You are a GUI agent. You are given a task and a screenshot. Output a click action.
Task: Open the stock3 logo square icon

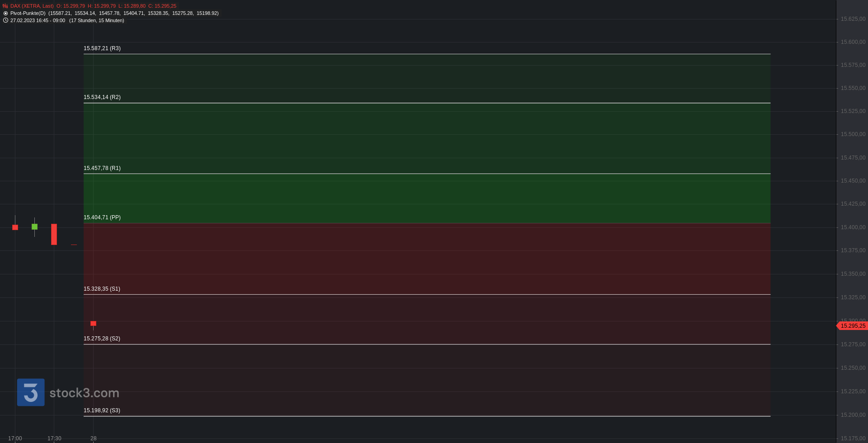point(31,392)
